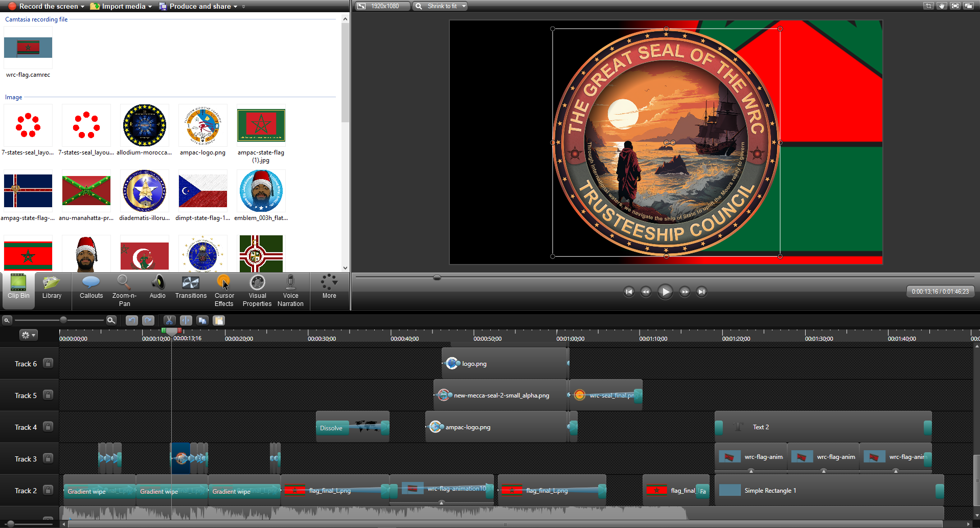The width and height of the screenshot is (980, 528).
Task: Click the Import media button
Action: 118,6
